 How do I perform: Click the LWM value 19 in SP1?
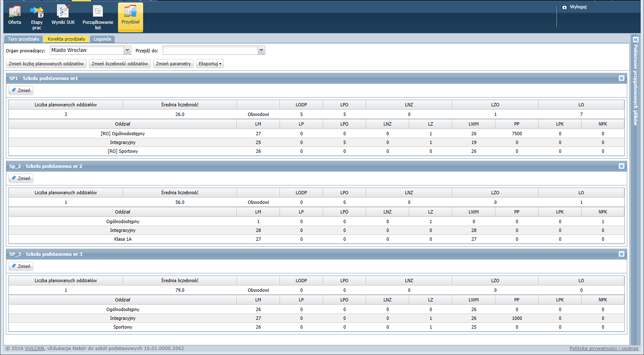point(474,142)
